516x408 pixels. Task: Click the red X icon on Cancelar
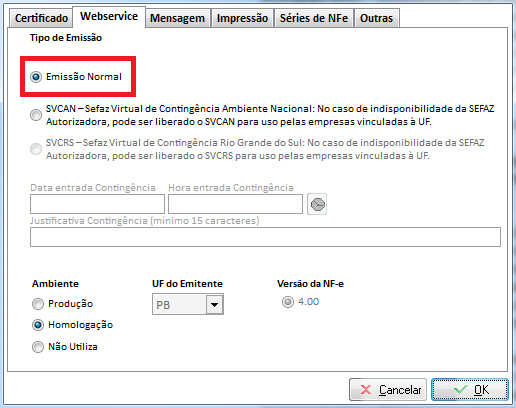pos(366,389)
